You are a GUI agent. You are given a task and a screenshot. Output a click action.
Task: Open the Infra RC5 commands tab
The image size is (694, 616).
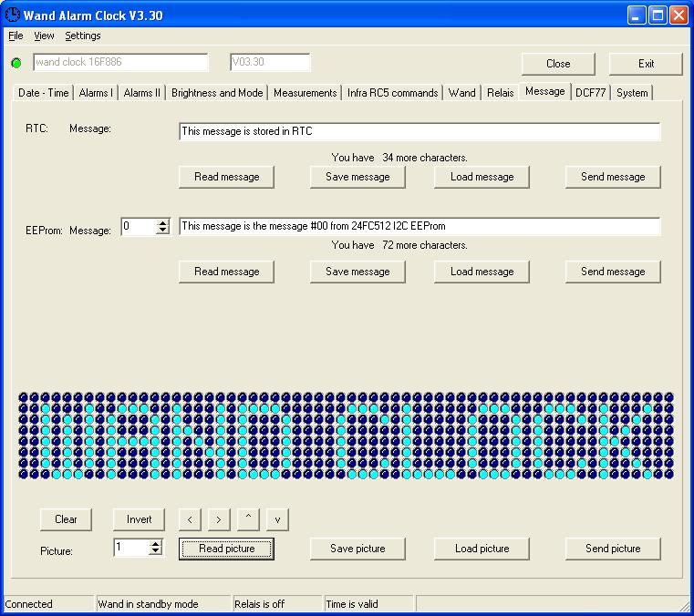[x=392, y=93]
